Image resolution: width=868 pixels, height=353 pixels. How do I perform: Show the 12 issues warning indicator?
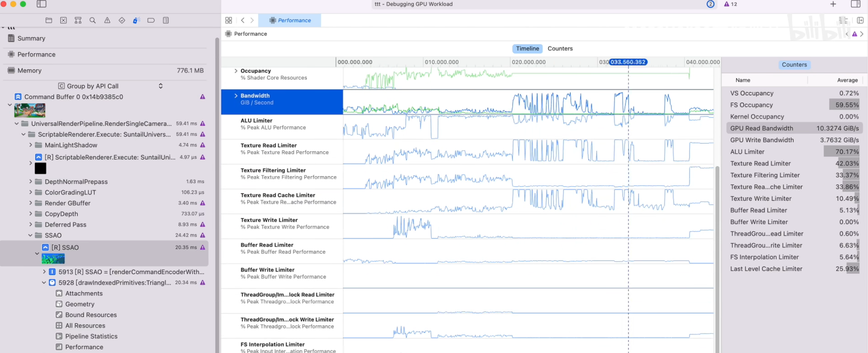point(731,4)
